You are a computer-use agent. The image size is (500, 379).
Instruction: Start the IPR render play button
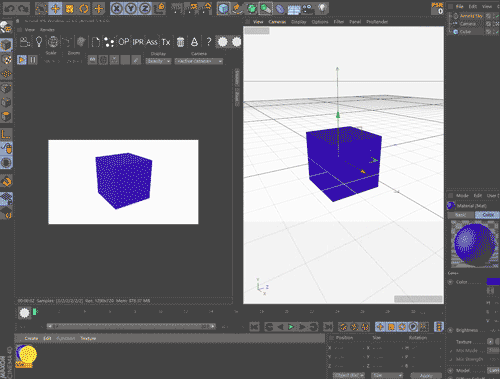click(x=22, y=60)
